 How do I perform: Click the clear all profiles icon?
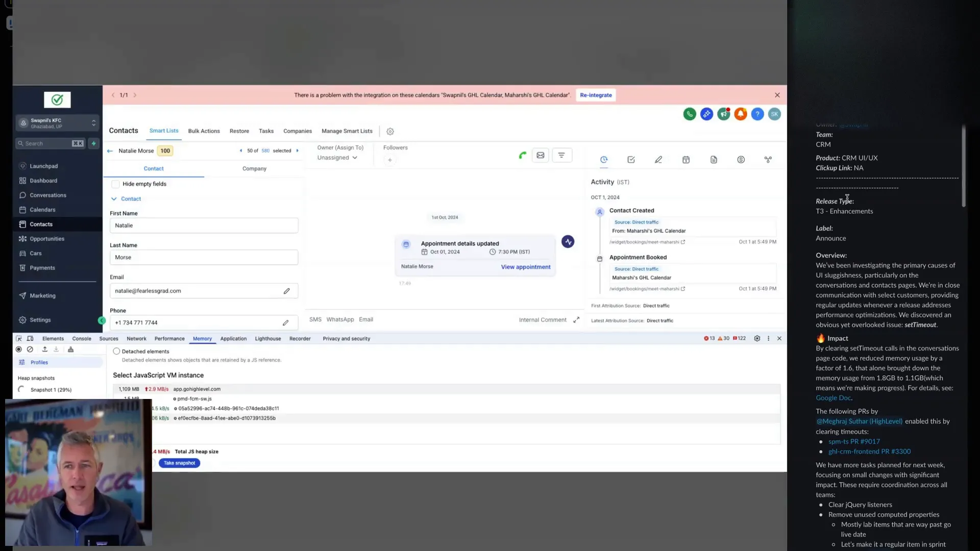(x=30, y=349)
